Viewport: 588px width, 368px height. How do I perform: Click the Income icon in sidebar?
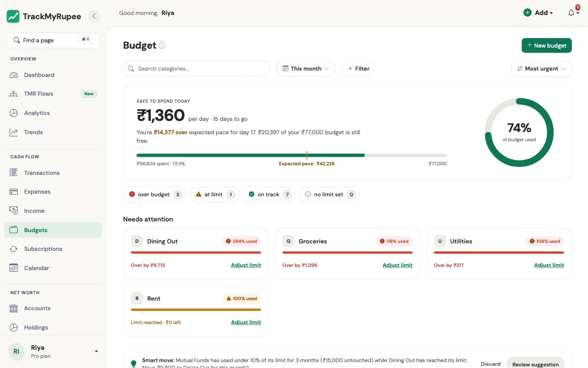(x=13, y=210)
